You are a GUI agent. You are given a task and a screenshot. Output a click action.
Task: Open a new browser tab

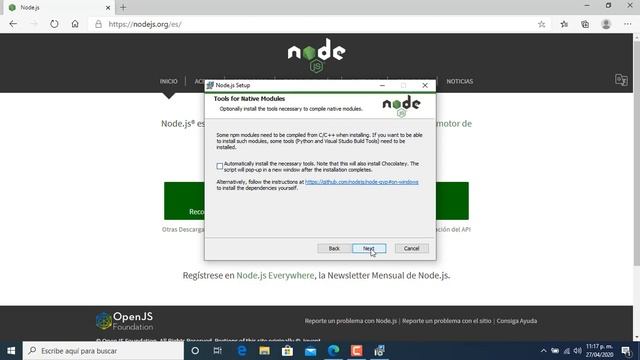(123, 7)
